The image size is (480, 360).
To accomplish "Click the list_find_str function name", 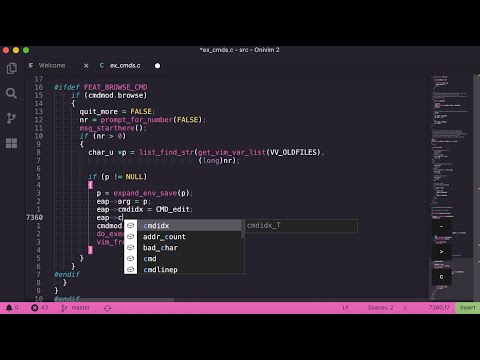I will (x=166, y=152).
